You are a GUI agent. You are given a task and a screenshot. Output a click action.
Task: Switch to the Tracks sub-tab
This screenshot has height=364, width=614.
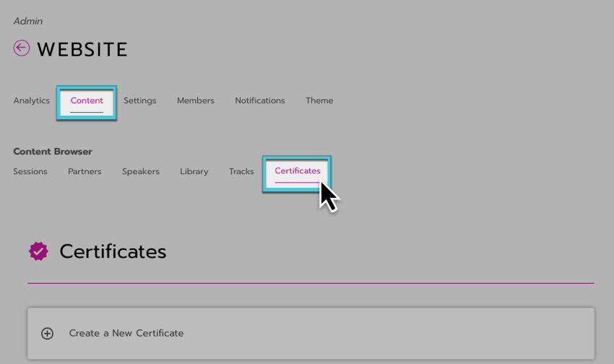tap(241, 171)
